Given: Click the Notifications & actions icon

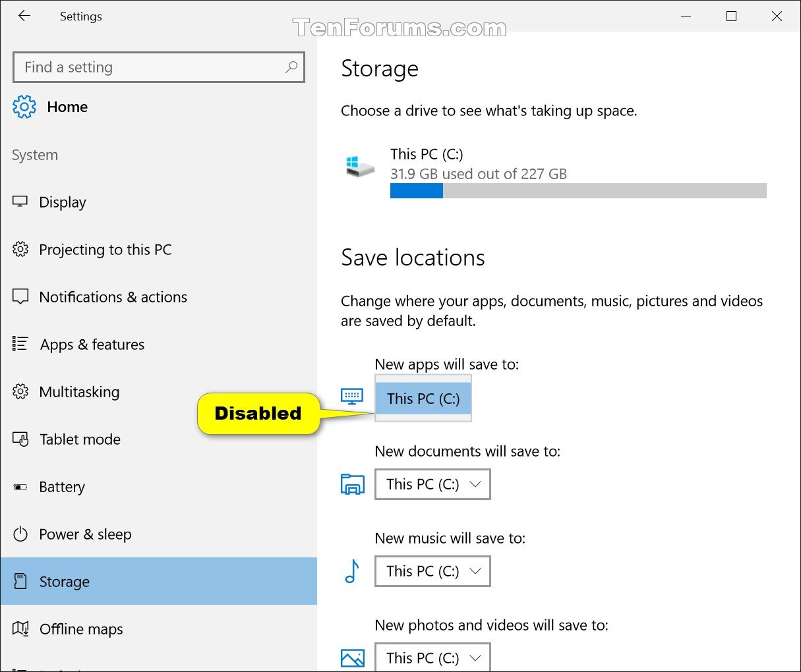Looking at the screenshot, I should point(20,296).
